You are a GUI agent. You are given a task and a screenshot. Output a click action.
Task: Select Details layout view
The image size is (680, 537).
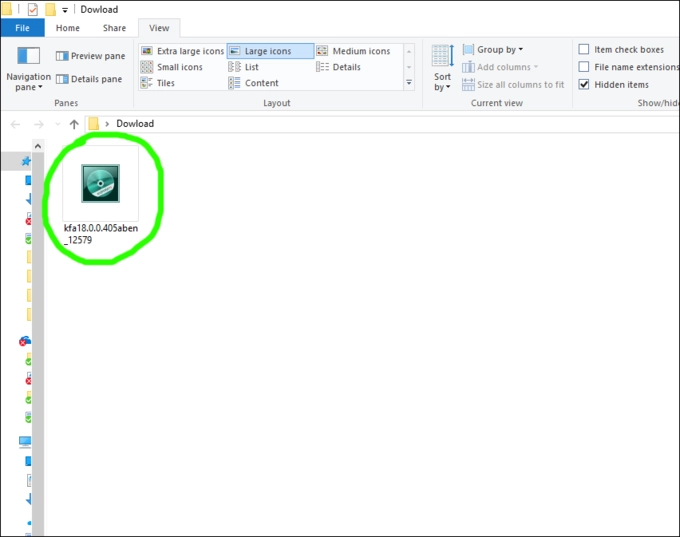coord(338,67)
